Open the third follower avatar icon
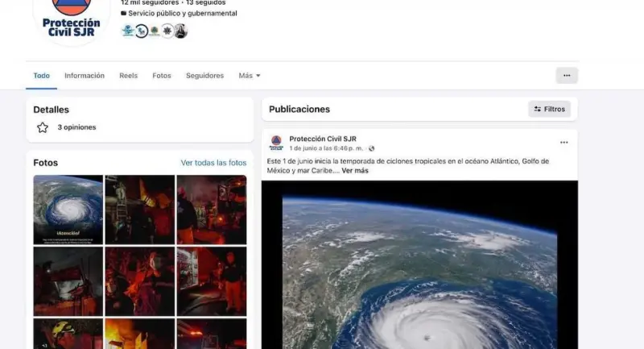644x349 pixels. pos(155,31)
